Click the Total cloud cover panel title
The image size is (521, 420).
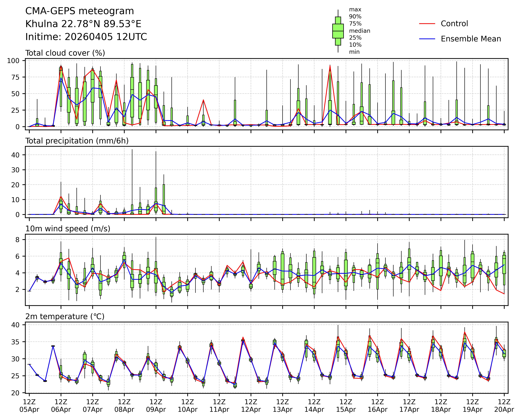click(x=65, y=53)
